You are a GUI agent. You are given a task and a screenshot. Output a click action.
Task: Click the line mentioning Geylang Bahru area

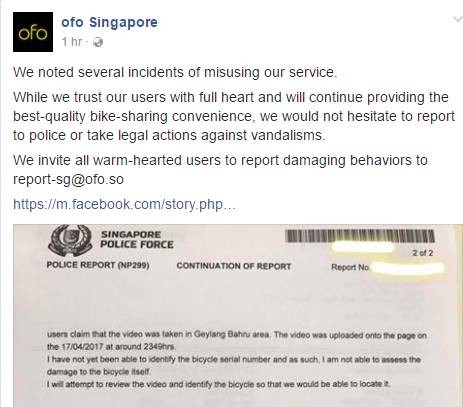point(237,334)
